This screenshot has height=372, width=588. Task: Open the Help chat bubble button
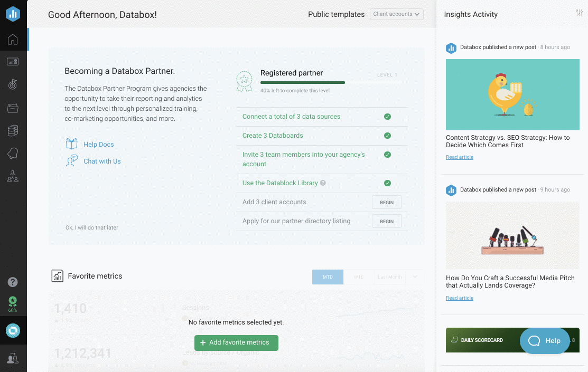click(x=545, y=340)
